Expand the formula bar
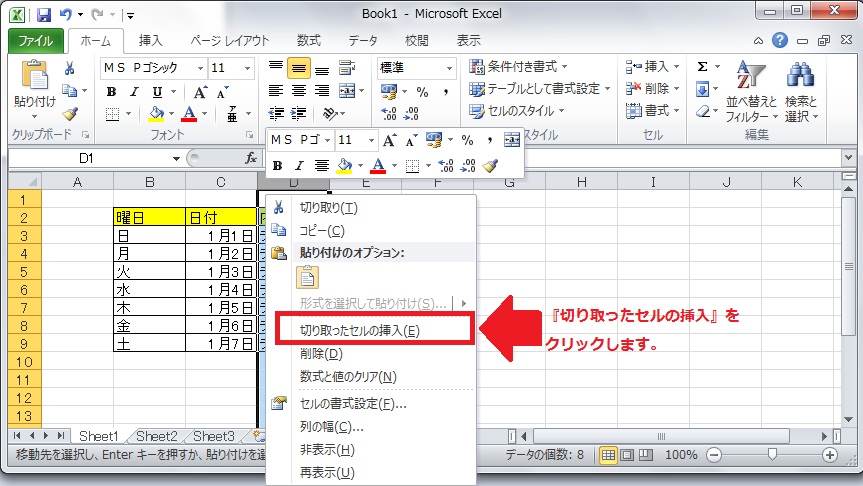Screen dimensions: 863x486 tap(848, 158)
